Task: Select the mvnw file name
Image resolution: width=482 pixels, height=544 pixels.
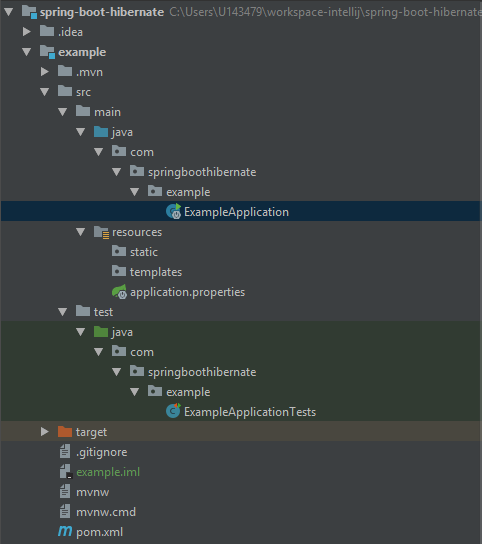Action: coord(93,492)
